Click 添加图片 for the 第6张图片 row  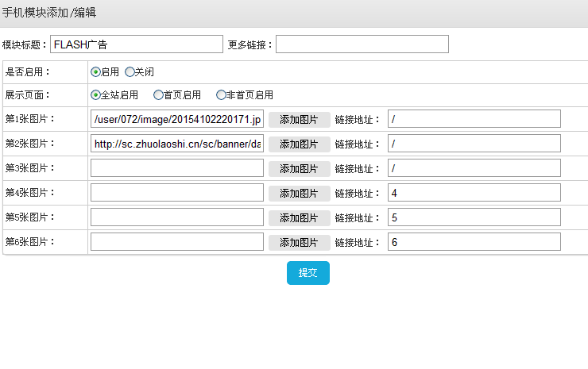pyautogui.click(x=299, y=243)
